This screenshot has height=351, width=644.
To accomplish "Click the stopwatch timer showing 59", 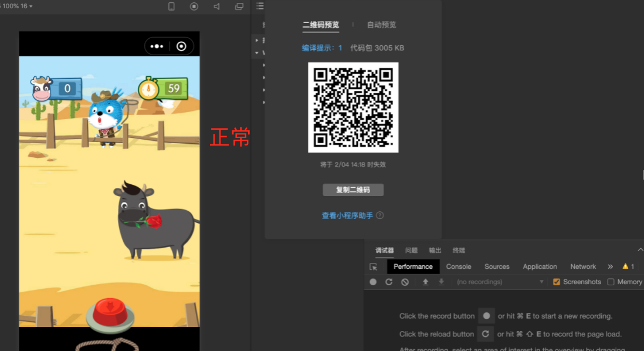I will pyautogui.click(x=163, y=88).
